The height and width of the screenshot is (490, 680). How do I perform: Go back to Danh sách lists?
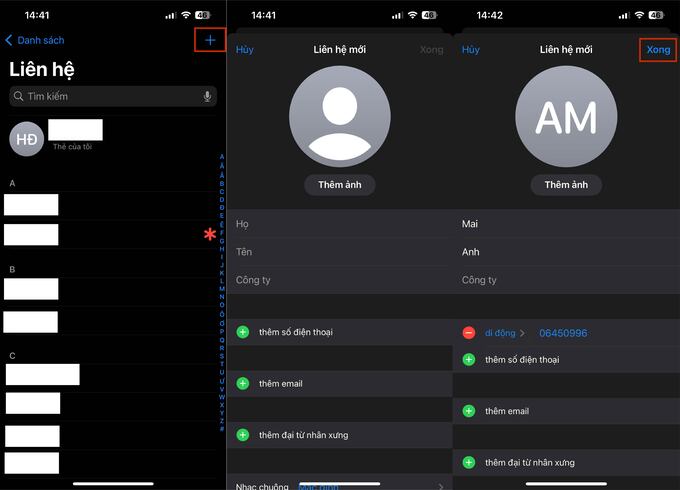(34, 40)
